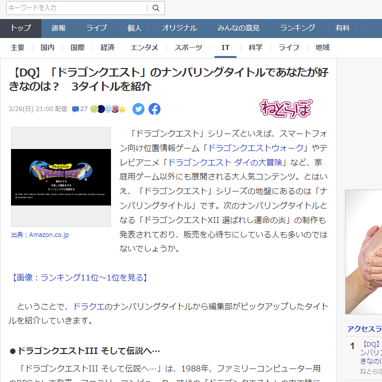
Task: Open the 速報 navigation tab
Action: (x=59, y=28)
